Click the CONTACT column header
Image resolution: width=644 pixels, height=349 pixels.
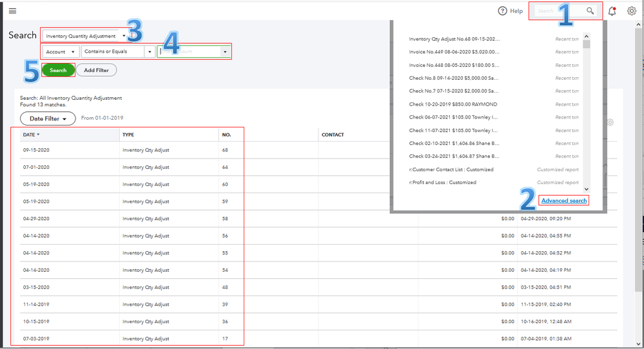coord(333,135)
